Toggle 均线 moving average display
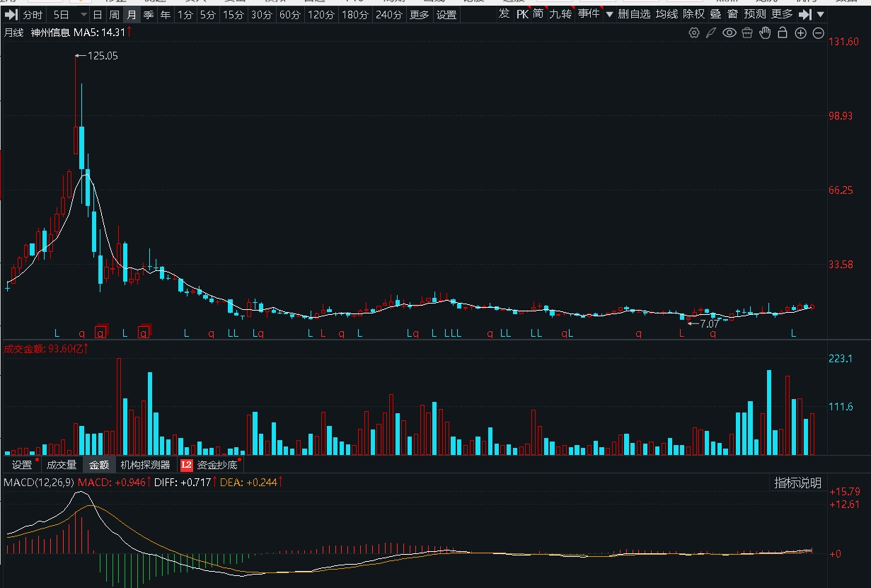Image resolution: width=871 pixels, height=588 pixels. pos(668,13)
